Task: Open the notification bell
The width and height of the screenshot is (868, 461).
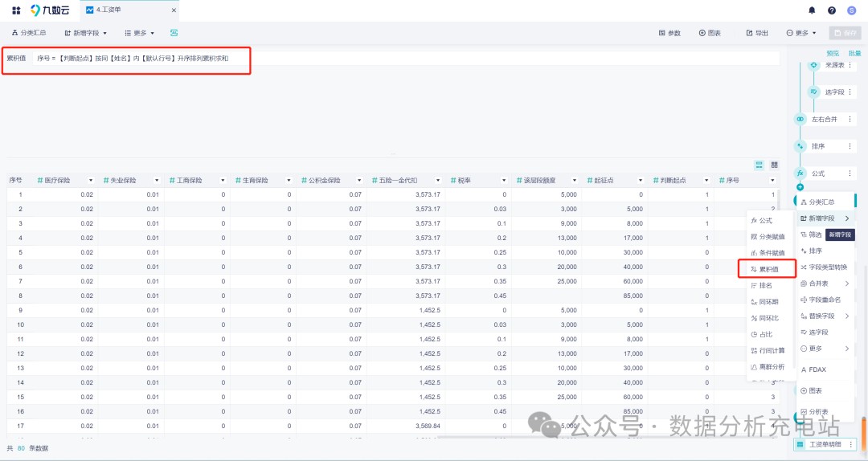Action: 812,10
